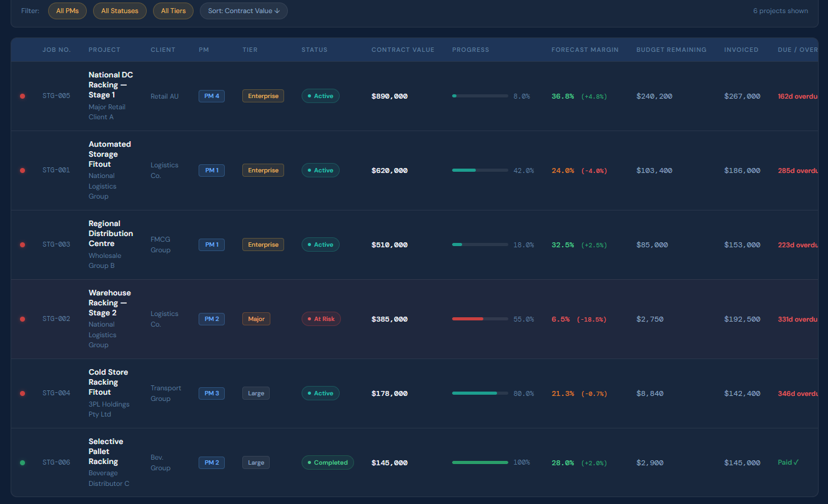Screen dimensions: 828x504
Task: Click the PM 2 badge on Warehouse Racking Stage 2
Action: pos(211,319)
